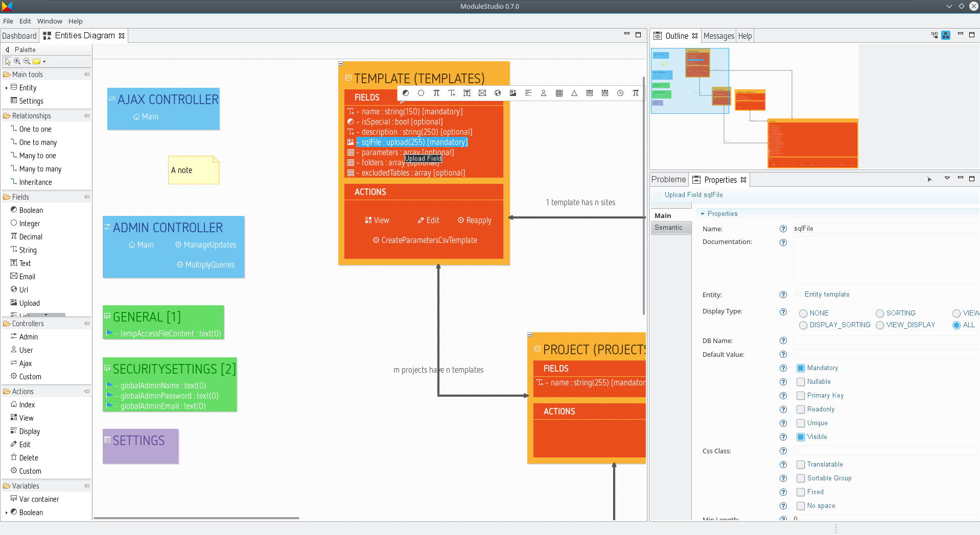Switch to the Dashboard tab
This screenshot has height=535, width=980.
coord(19,36)
